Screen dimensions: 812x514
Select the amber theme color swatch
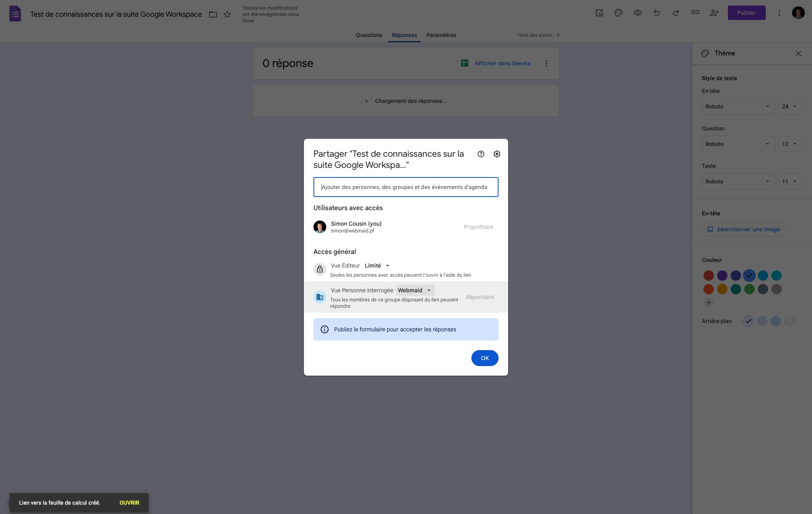pos(722,289)
